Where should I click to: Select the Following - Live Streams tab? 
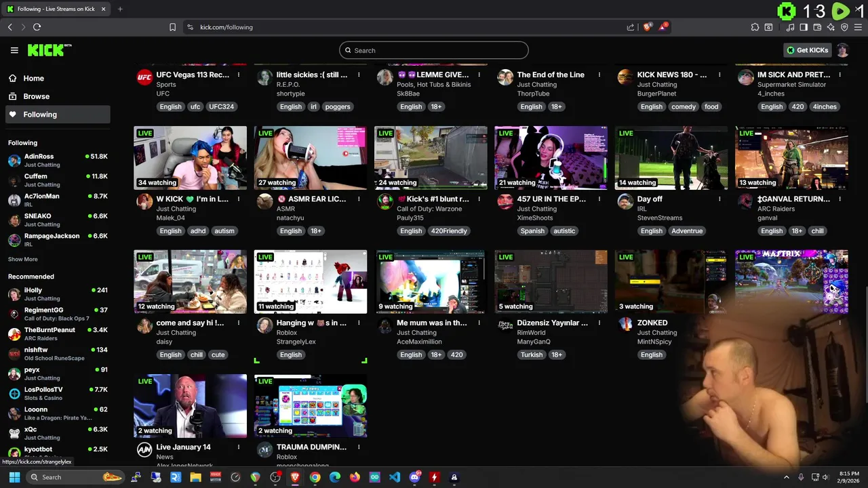56,9
